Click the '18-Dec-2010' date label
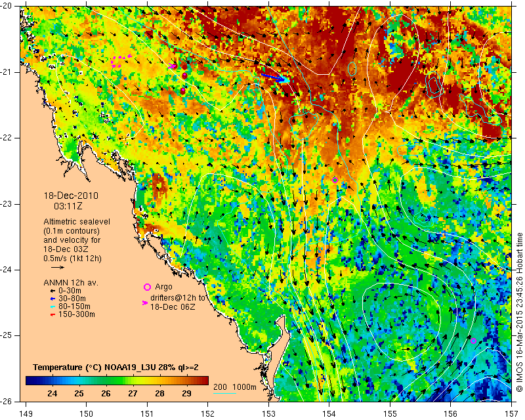 [71, 196]
